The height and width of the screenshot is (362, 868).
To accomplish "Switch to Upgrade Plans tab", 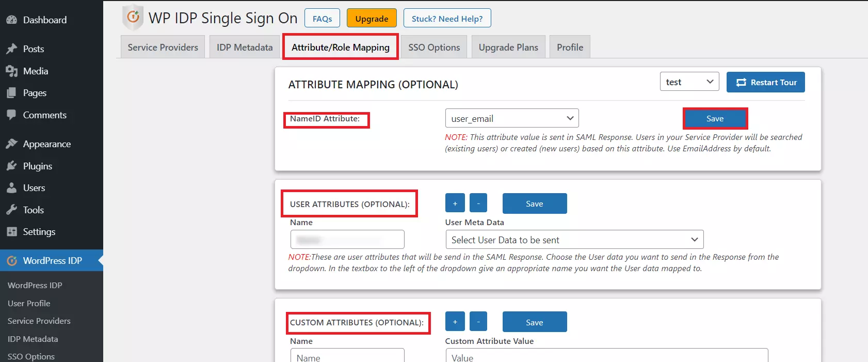I will pos(508,47).
